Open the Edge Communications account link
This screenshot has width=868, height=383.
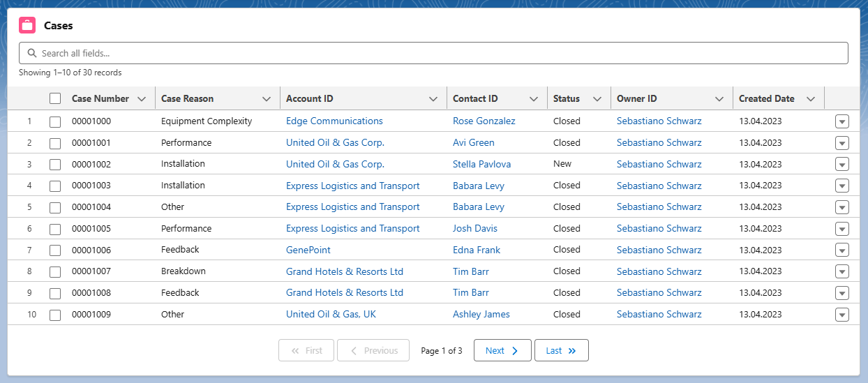tap(334, 121)
